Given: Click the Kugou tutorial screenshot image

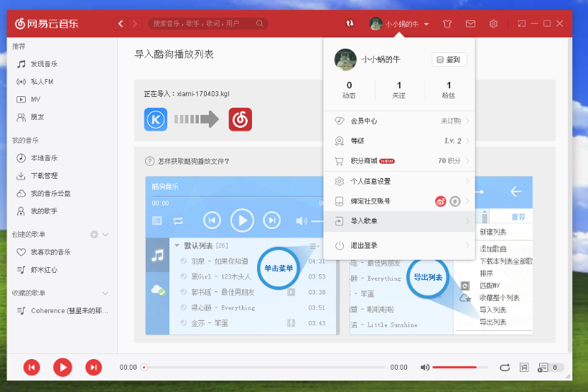Looking at the screenshot, I should click(242, 256).
